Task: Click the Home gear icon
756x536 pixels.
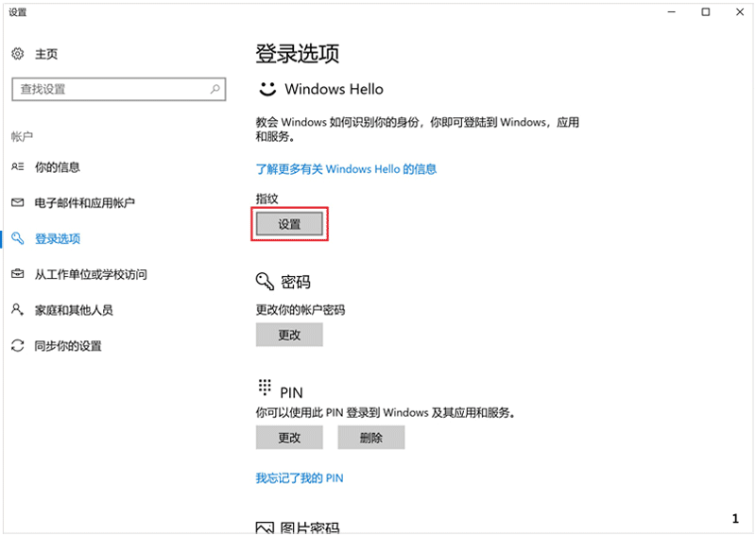Action: pyautogui.click(x=17, y=54)
